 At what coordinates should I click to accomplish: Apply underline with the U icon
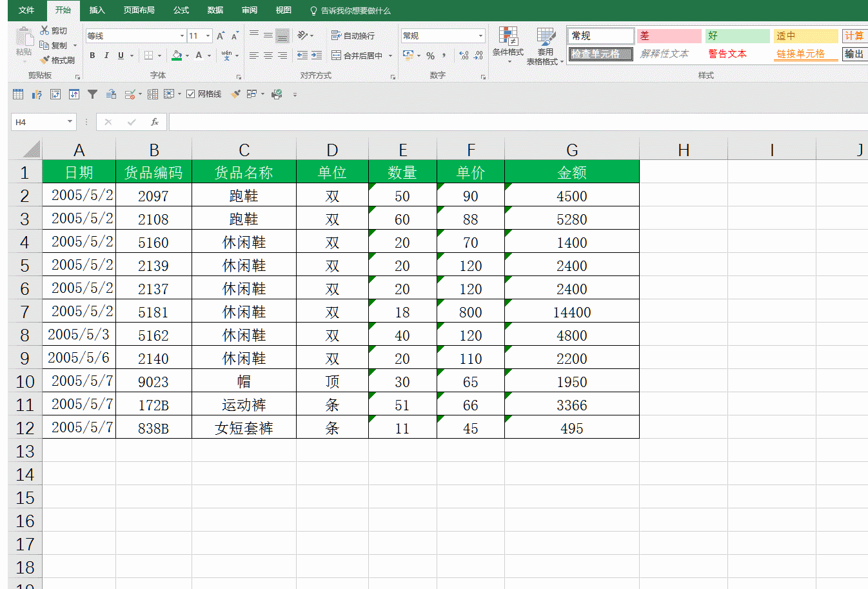click(x=121, y=55)
